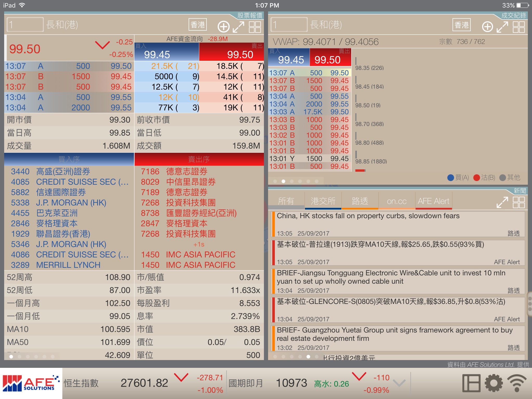The width and height of the screenshot is (532, 399).
Task: Tap the 沽(B) red legend dot
Action: [x=476, y=178]
